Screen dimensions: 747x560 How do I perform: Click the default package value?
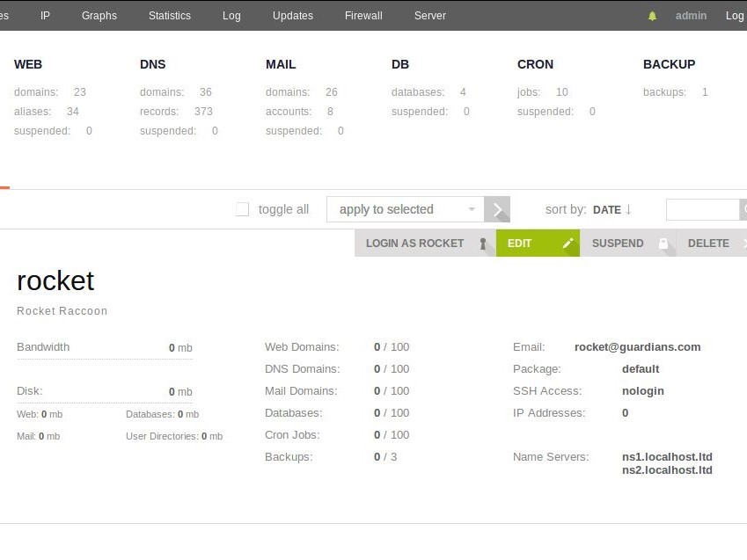coord(641,369)
